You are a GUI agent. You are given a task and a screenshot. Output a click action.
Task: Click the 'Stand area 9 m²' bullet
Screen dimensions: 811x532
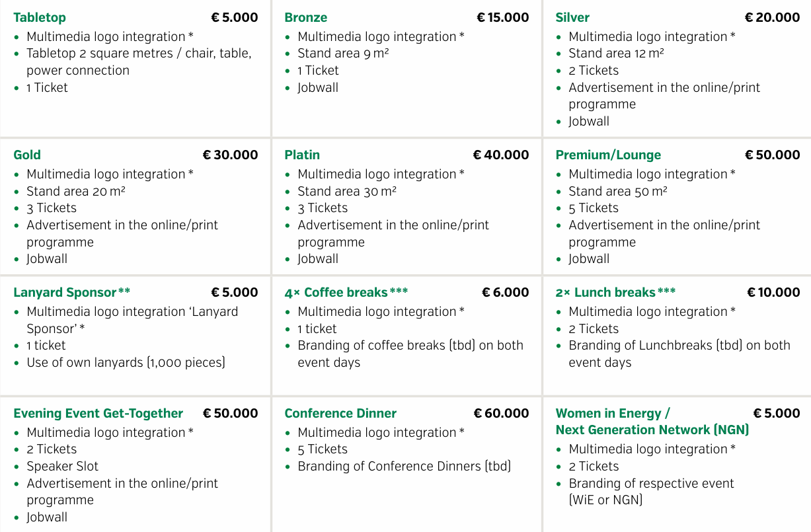point(343,54)
